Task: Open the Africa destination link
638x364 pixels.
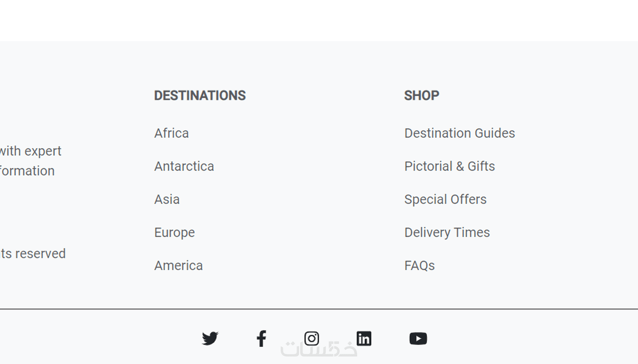Action: point(172,133)
